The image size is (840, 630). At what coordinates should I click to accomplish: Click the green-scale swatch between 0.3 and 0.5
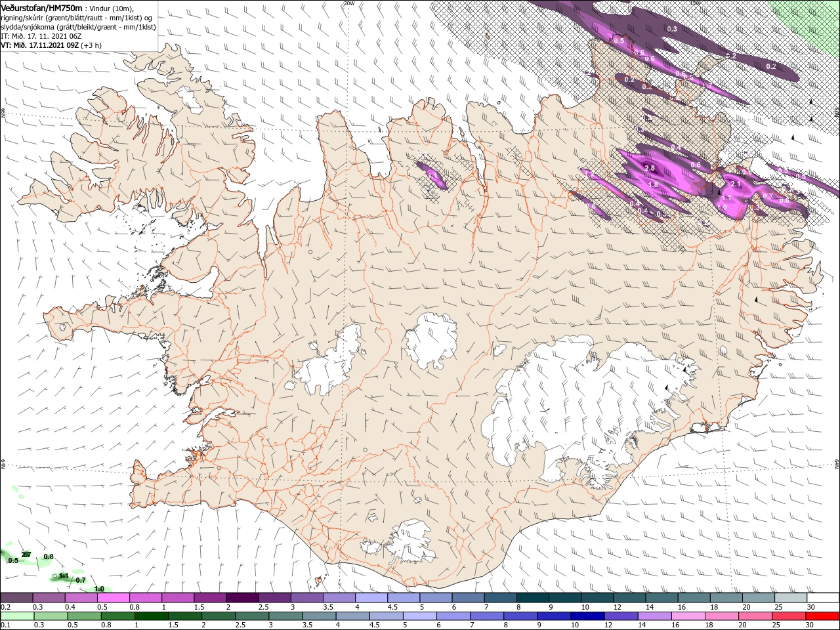[x=51, y=616]
